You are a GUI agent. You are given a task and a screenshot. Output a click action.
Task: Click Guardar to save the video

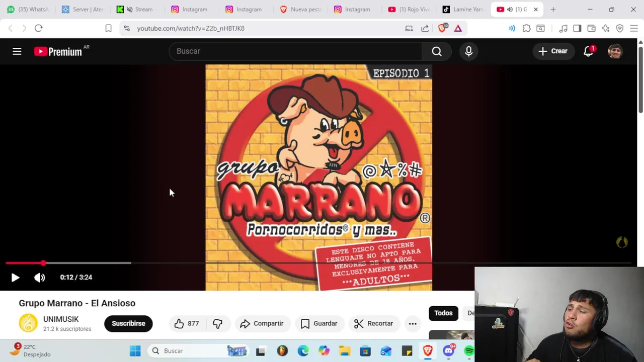(x=319, y=323)
